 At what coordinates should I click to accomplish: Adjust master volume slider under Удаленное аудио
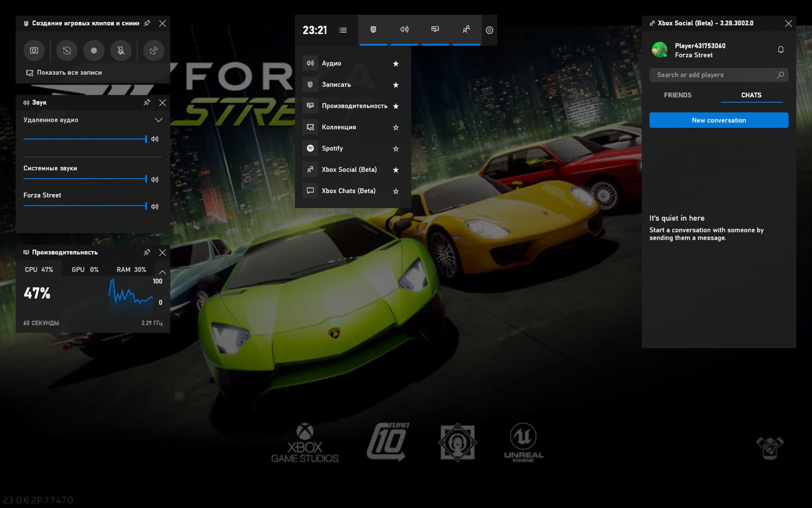pos(85,139)
